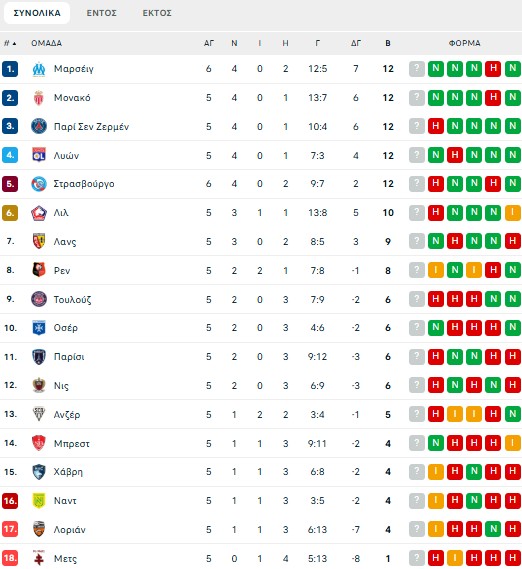This screenshot has width=522, height=569.
Task: Select the Ναντ yellow crest
Action: point(39,501)
